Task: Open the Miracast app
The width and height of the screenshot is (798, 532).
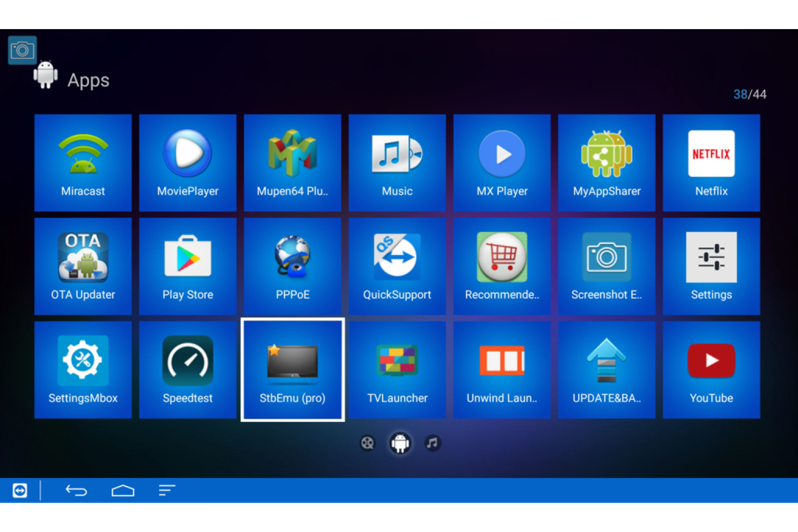Action: coord(83,163)
